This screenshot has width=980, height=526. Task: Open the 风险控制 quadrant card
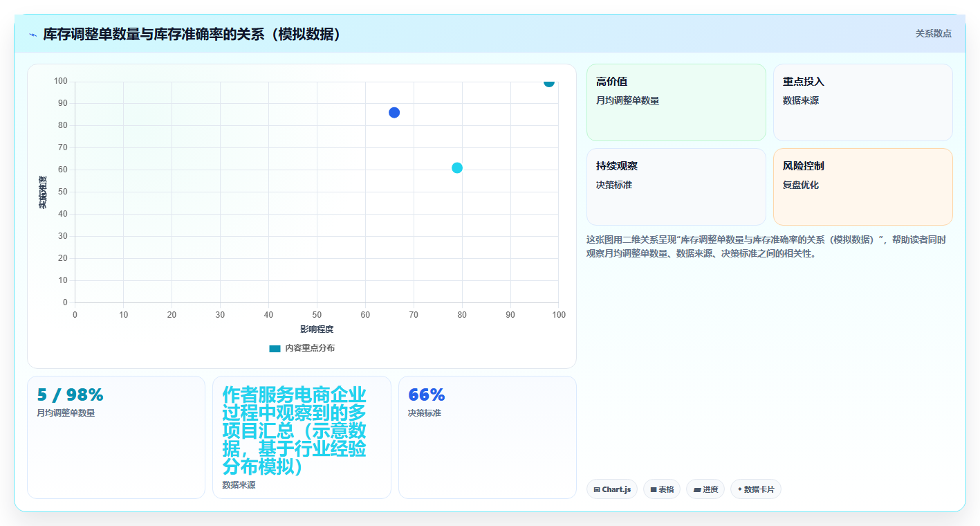pos(863,187)
